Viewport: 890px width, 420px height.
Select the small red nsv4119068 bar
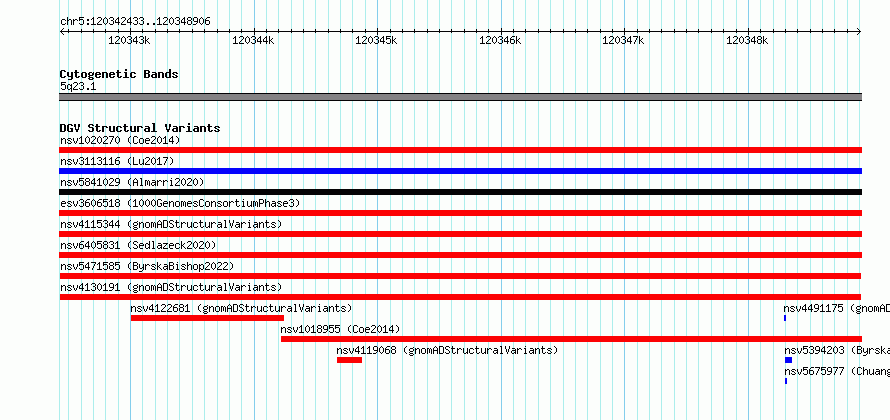click(x=349, y=360)
